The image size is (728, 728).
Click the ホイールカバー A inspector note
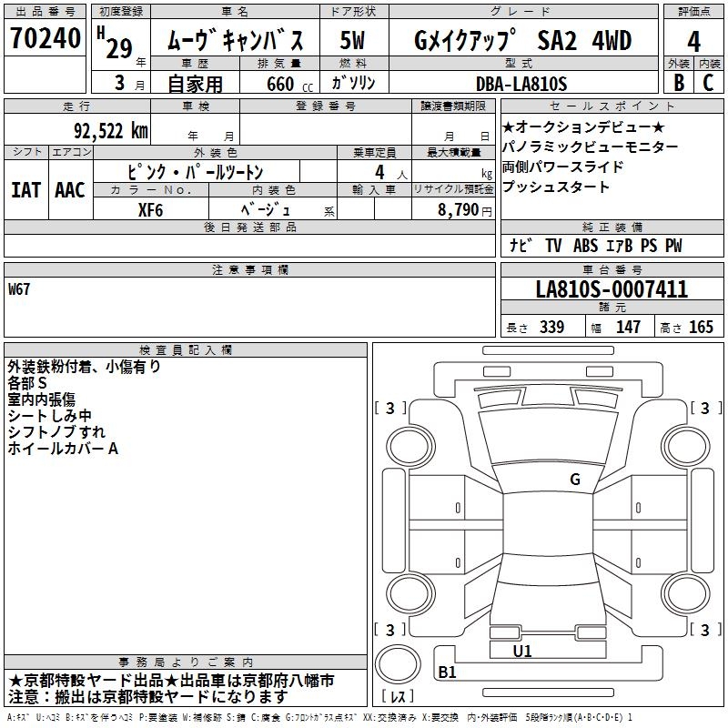(63, 449)
